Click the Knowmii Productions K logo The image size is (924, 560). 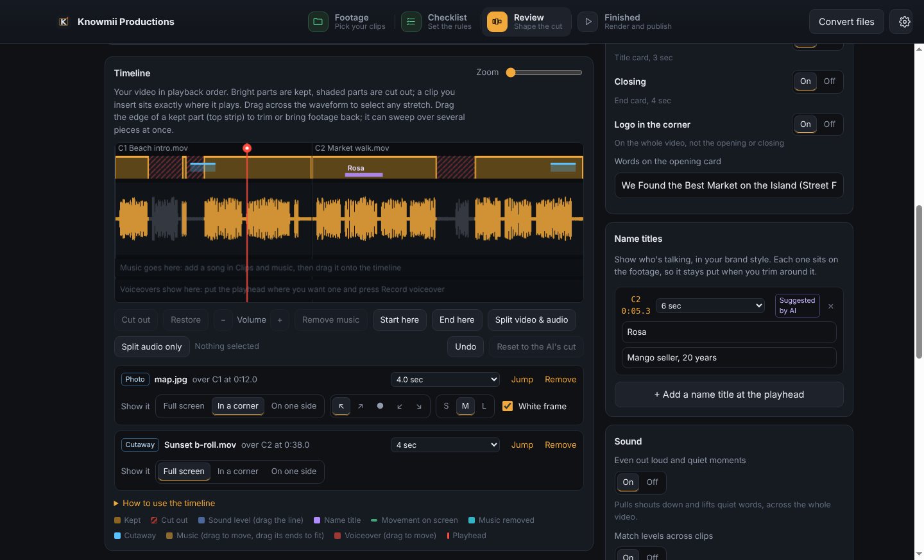point(64,22)
